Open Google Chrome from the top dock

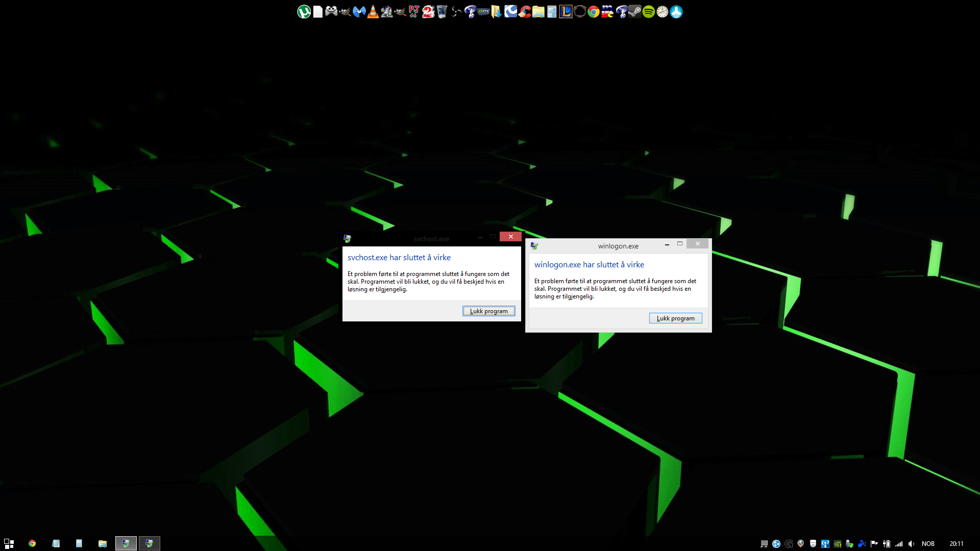coord(594,12)
